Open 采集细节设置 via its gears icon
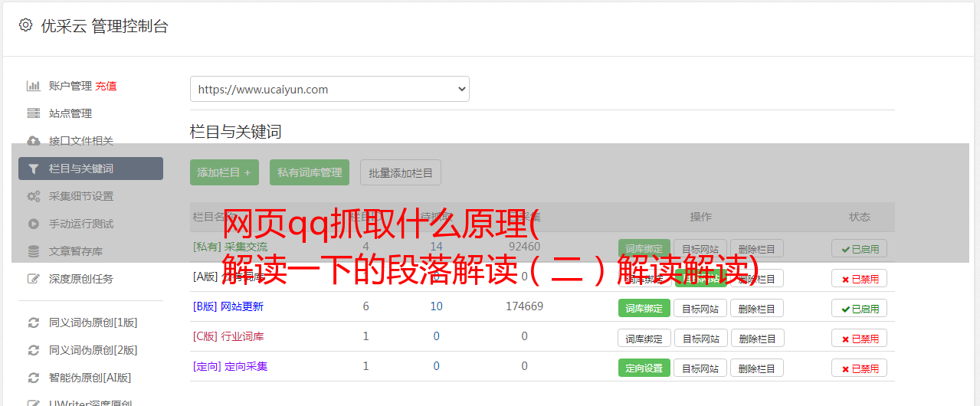 33,196
